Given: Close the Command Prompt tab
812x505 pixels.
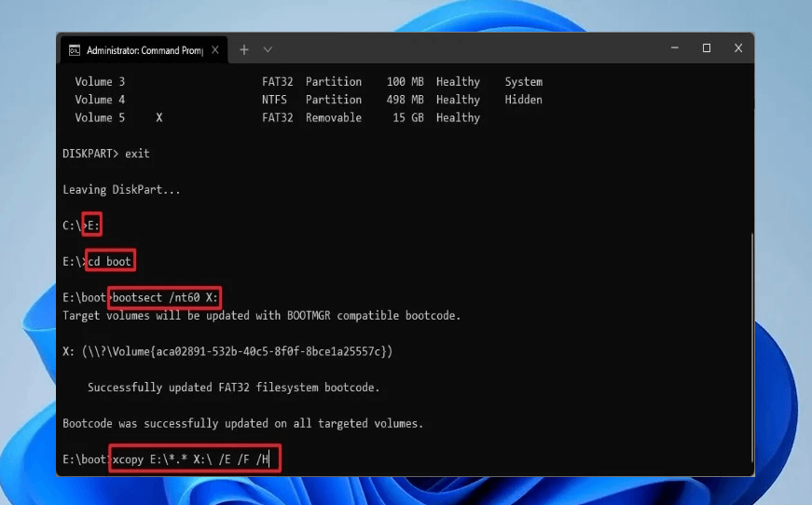Looking at the screenshot, I should 215,50.
